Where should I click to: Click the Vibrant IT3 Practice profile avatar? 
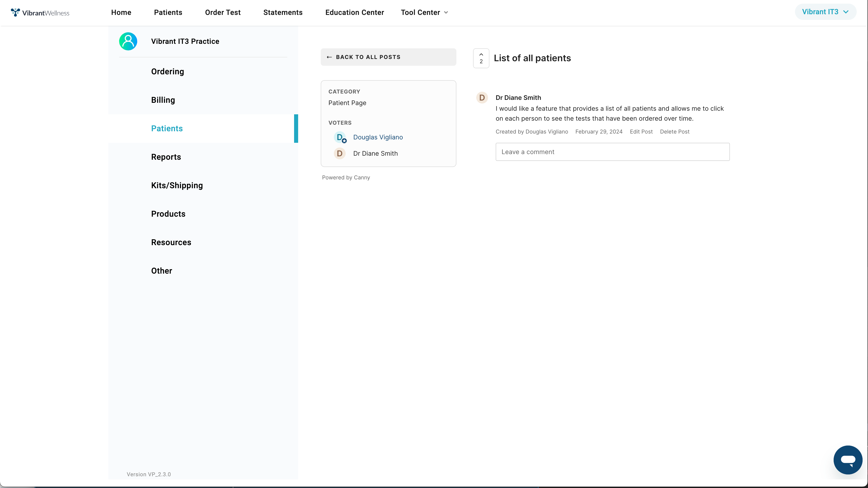pyautogui.click(x=128, y=41)
